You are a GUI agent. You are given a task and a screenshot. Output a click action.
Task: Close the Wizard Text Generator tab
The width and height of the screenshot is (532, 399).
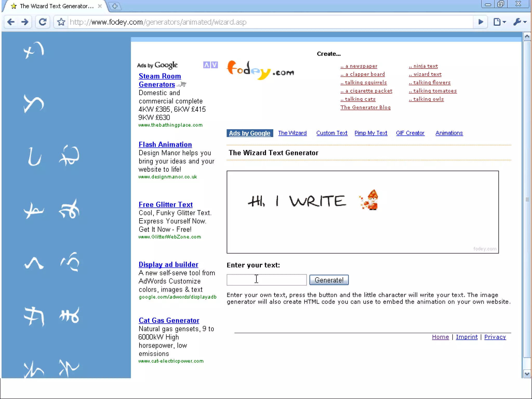tap(100, 6)
